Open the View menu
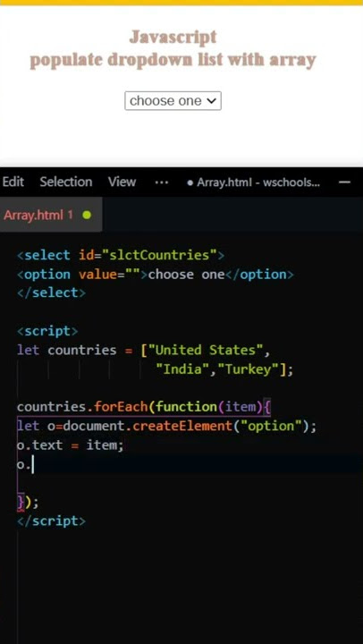363x644 pixels. (122, 182)
